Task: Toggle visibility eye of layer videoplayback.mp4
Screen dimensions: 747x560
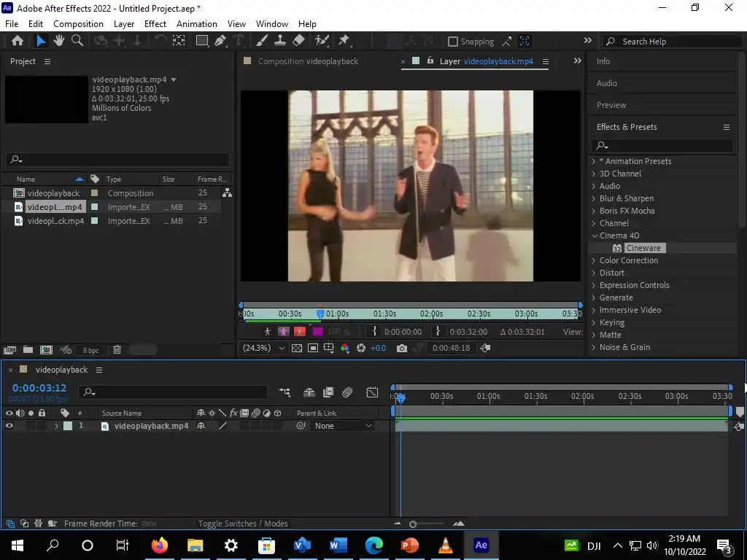Action: pos(9,426)
